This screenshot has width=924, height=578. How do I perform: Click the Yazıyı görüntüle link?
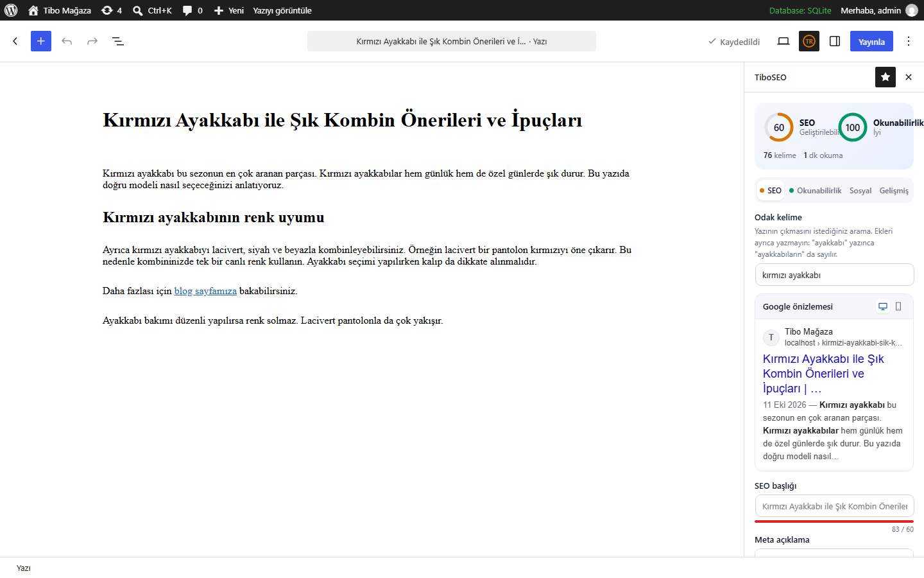pos(282,10)
